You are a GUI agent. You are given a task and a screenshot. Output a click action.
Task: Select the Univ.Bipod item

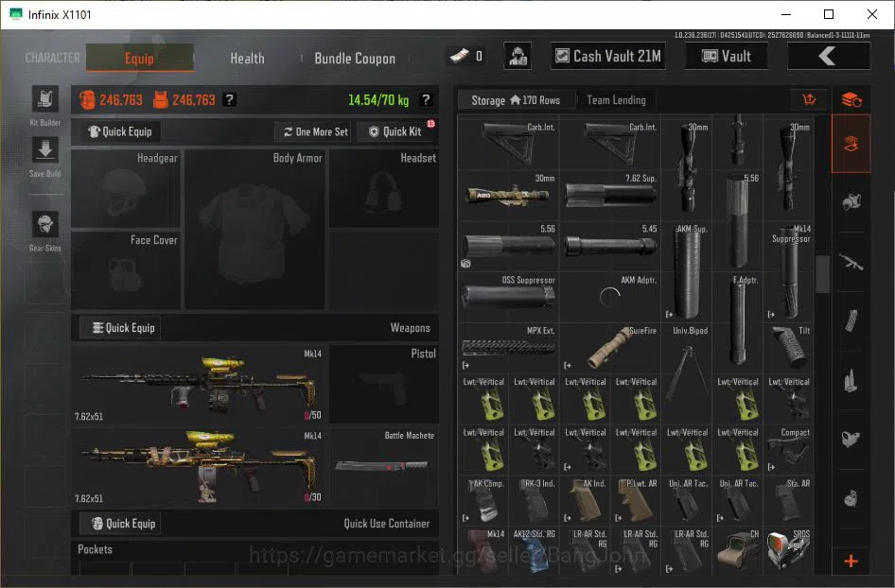click(x=686, y=373)
